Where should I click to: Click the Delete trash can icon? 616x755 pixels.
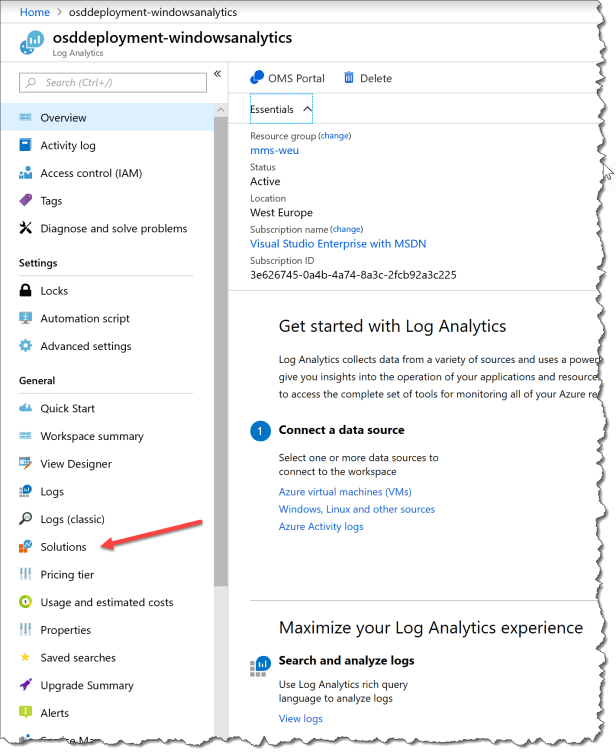(349, 78)
